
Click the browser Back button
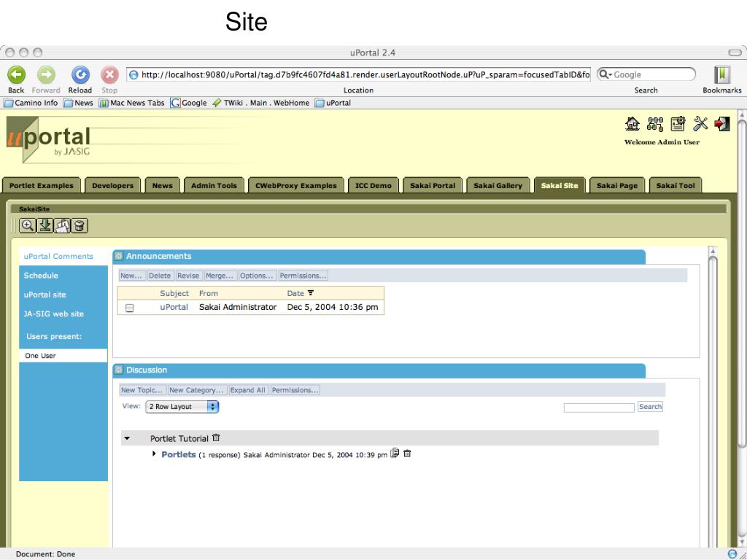(16, 75)
